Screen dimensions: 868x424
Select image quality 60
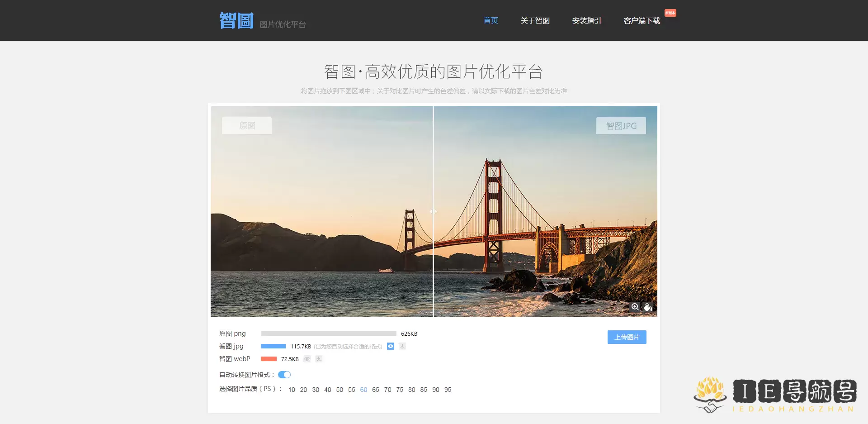[x=363, y=390]
